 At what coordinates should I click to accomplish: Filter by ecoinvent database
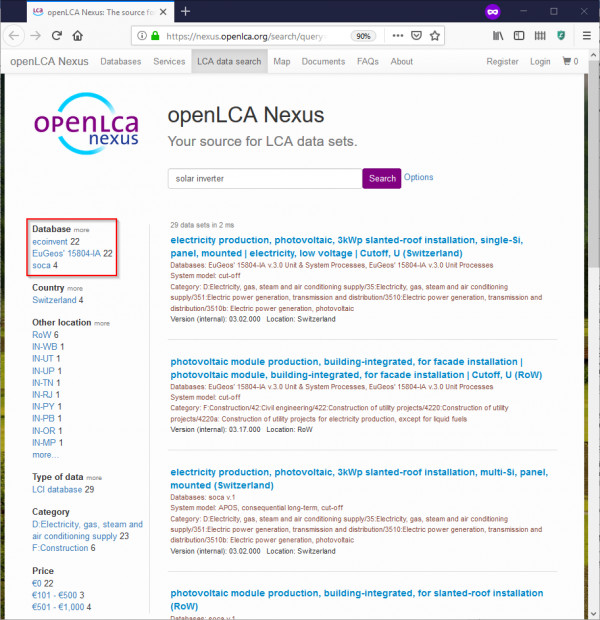tap(50, 242)
